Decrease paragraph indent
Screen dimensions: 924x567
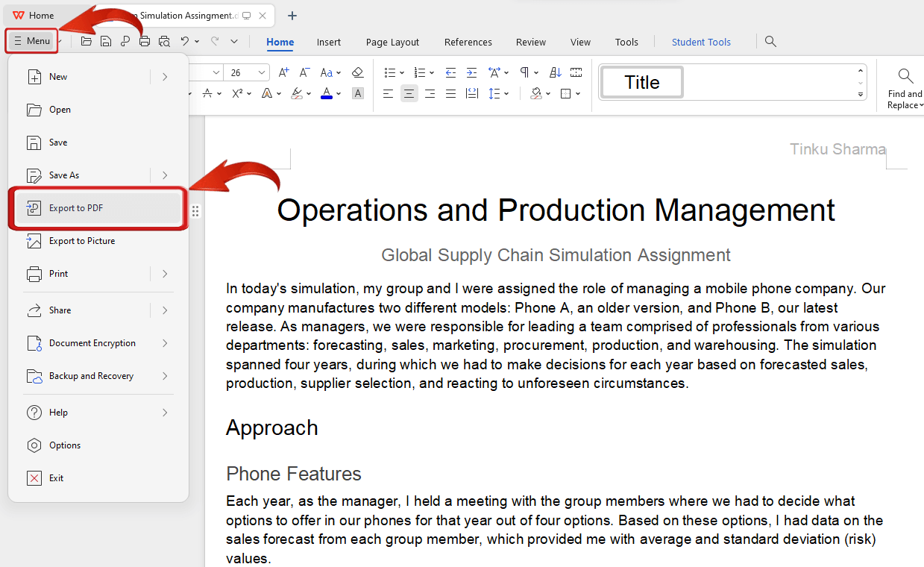pyautogui.click(x=450, y=72)
